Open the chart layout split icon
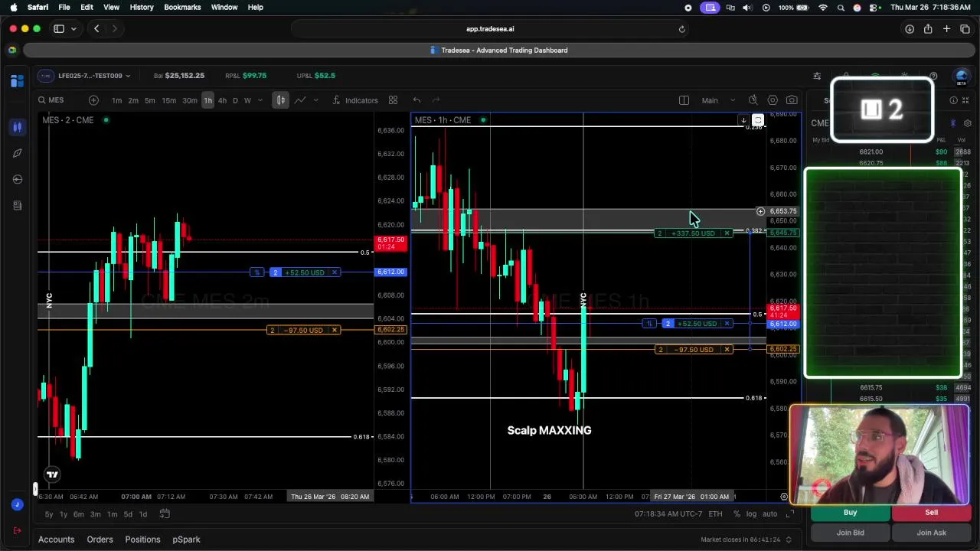 pos(684,100)
